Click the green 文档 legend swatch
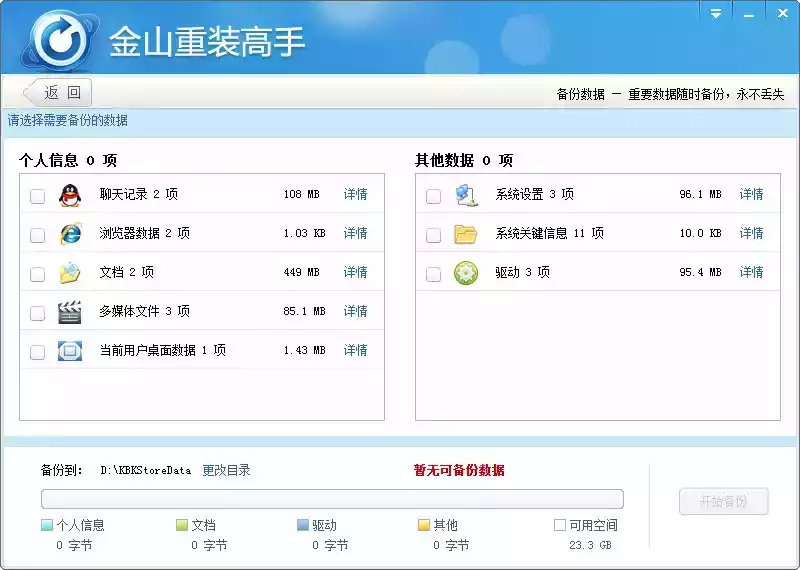 [x=182, y=525]
